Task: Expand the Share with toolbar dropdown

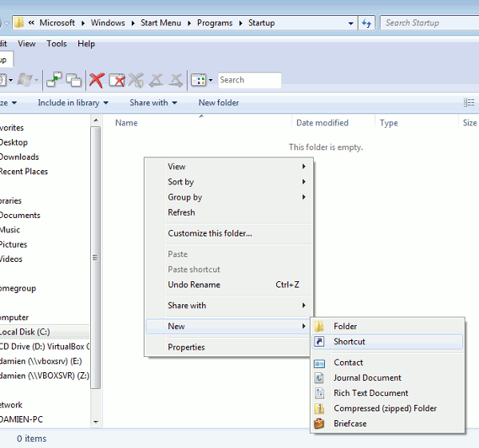Action: pos(175,103)
